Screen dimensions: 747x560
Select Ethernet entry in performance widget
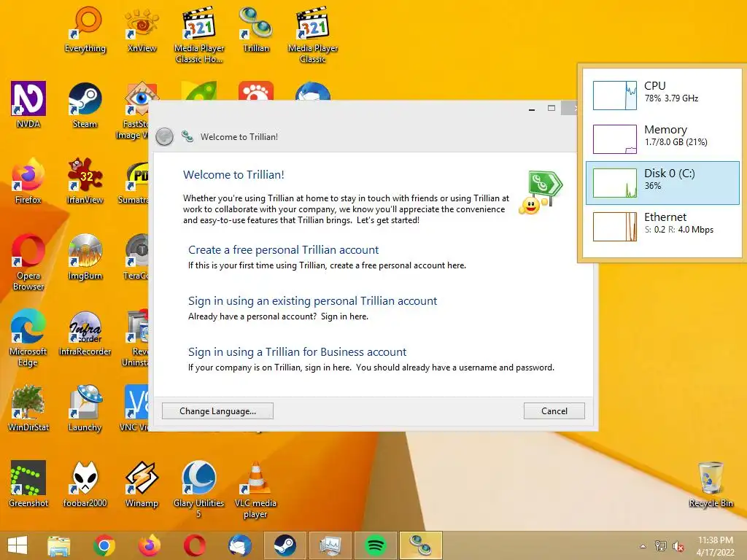click(x=662, y=227)
